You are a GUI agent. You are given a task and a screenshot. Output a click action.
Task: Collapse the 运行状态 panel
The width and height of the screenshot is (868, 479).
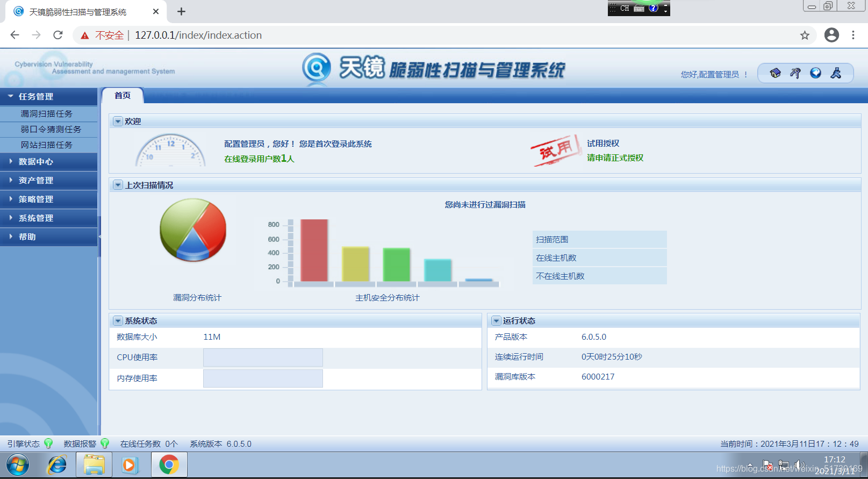[496, 321]
